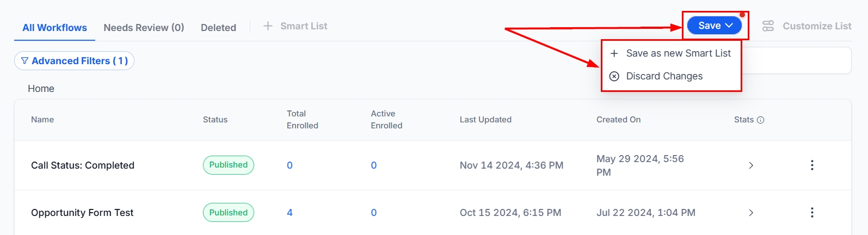Select the All Workflows tab
The width and height of the screenshot is (868, 235).
[x=54, y=28]
